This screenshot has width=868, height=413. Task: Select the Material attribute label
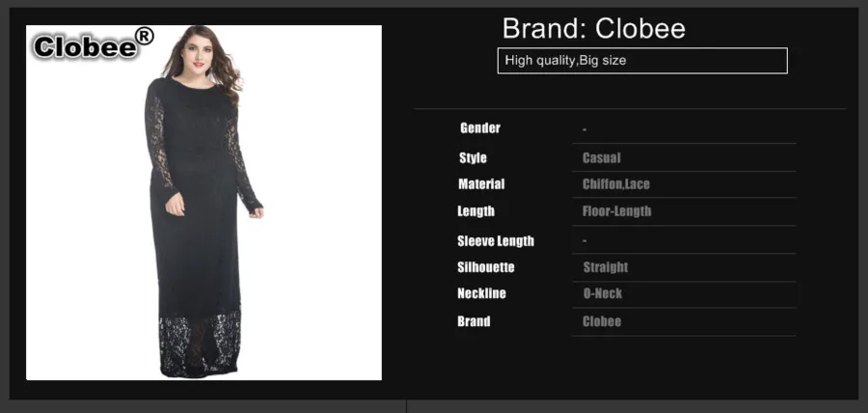tap(481, 183)
